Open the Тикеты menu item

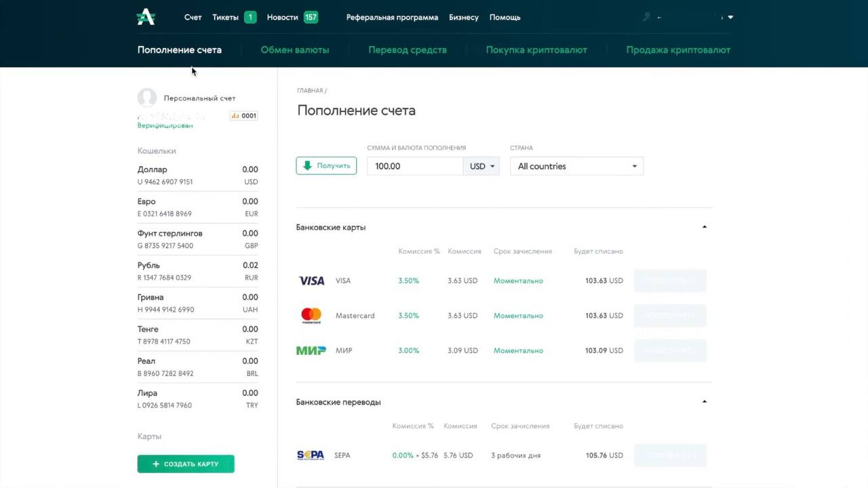tap(225, 18)
